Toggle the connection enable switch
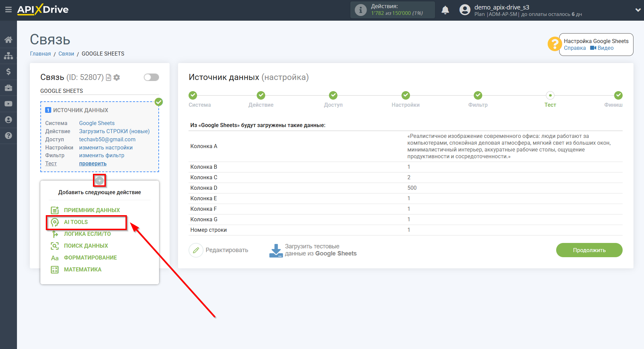This screenshot has width=644, height=349. point(151,77)
